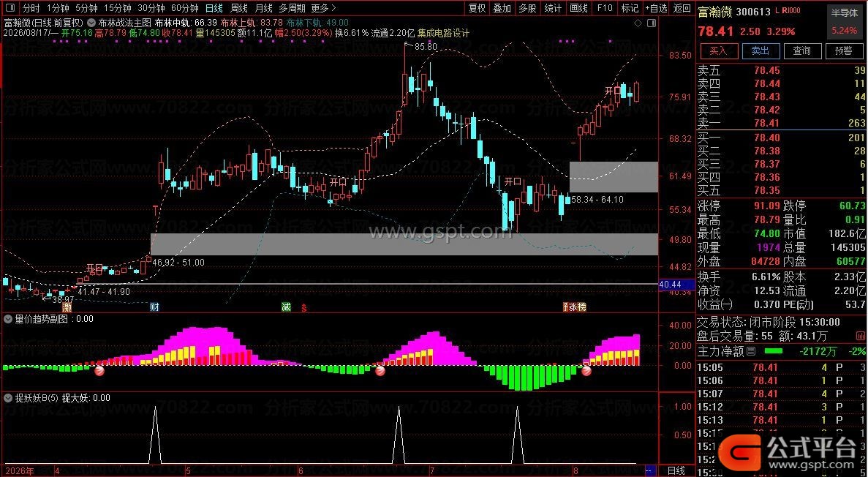This screenshot has height=477, width=868.
Task: Click the 买入 buy button
Action: pyautogui.click(x=719, y=51)
